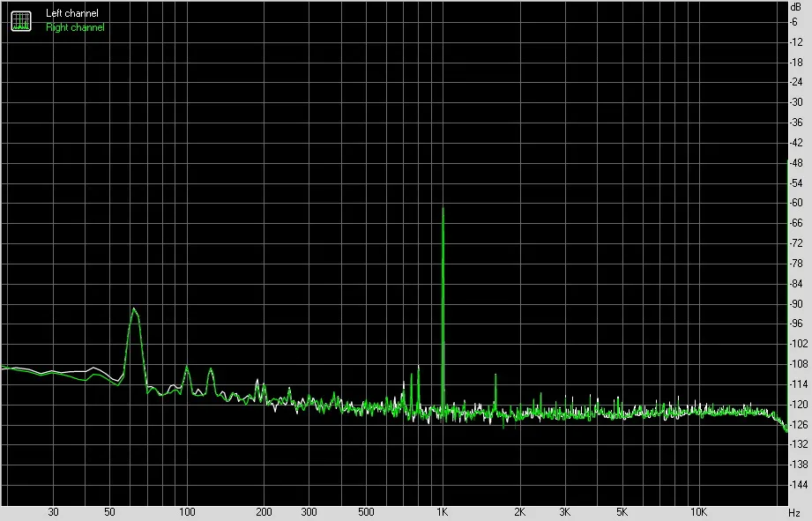This screenshot has width=812, height=521.
Task: Click the 300 Hz frequency axis label
Action: 309,512
